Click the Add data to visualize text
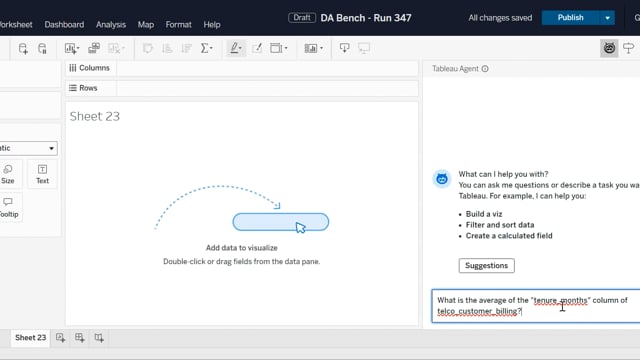The width and height of the screenshot is (640, 360). coord(242,248)
